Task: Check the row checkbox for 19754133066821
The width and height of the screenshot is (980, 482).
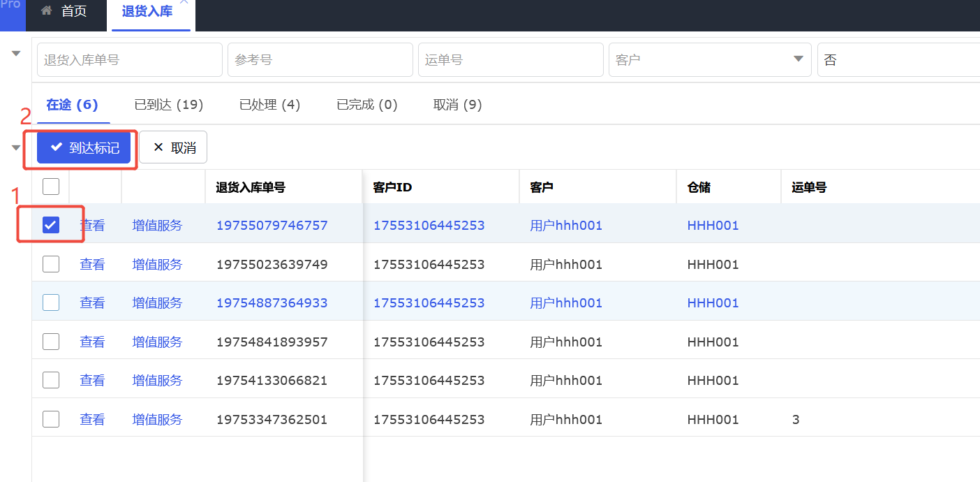Action: point(51,380)
